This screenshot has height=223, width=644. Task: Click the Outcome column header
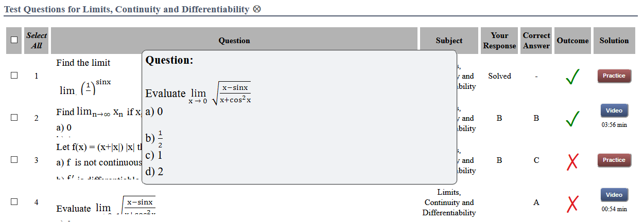(x=572, y=41)
